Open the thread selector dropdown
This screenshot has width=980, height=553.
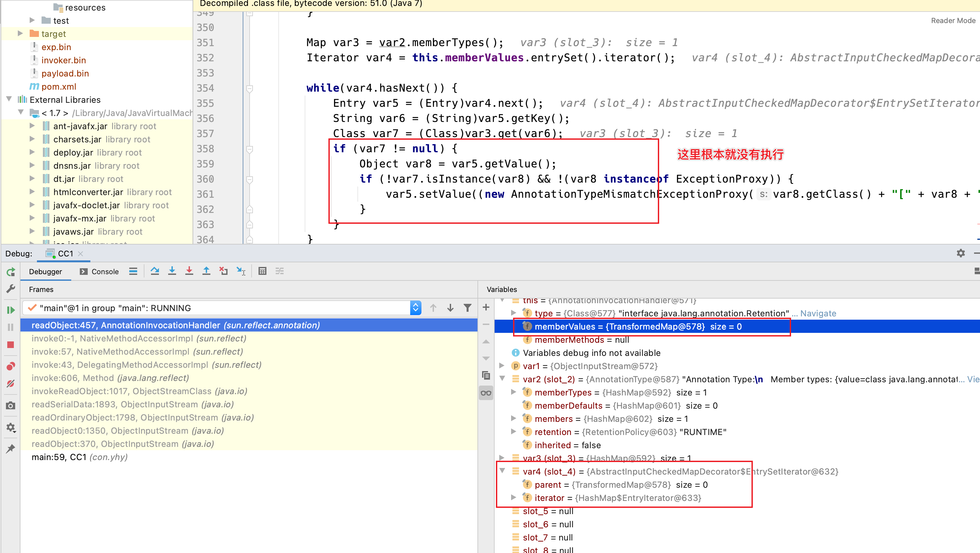coord(415,308)
